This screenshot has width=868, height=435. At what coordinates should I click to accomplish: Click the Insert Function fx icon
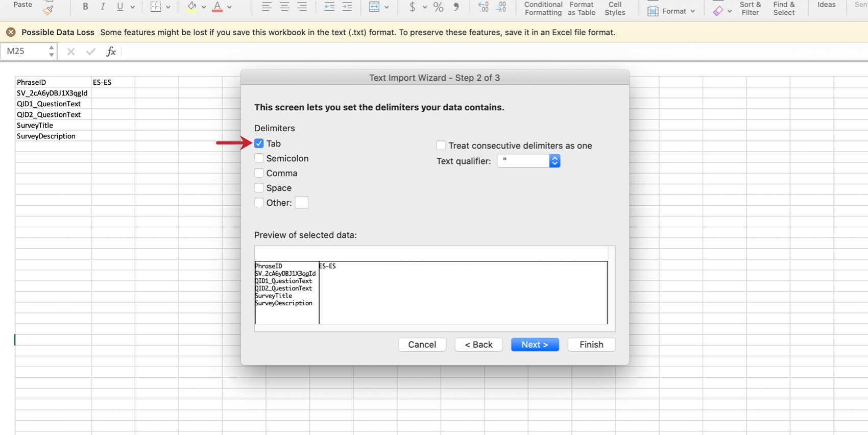(111, 51)
